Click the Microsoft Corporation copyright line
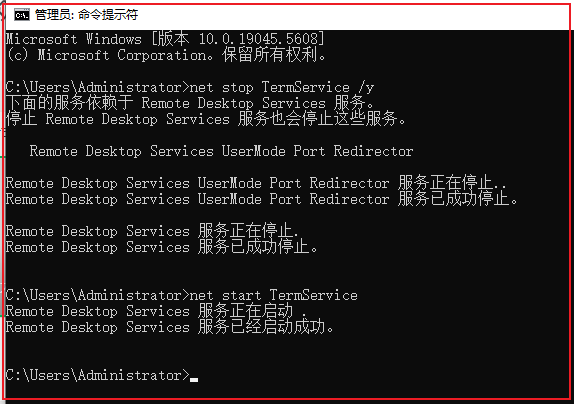 [x=166, y=55]
